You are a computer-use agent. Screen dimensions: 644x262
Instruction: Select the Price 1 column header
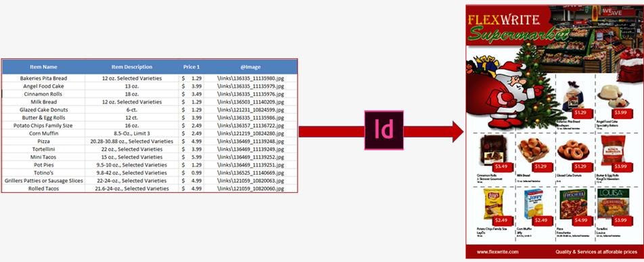coord(191,67)
